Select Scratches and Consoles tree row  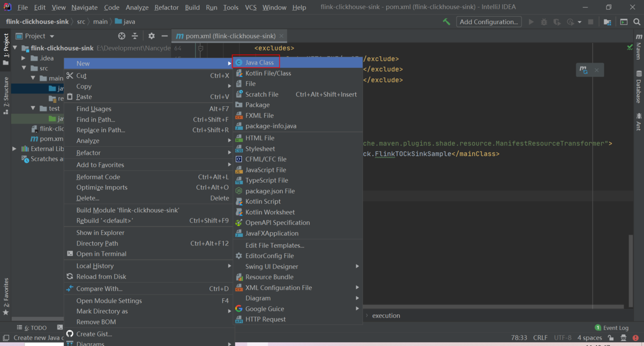[x=43, y=159]
